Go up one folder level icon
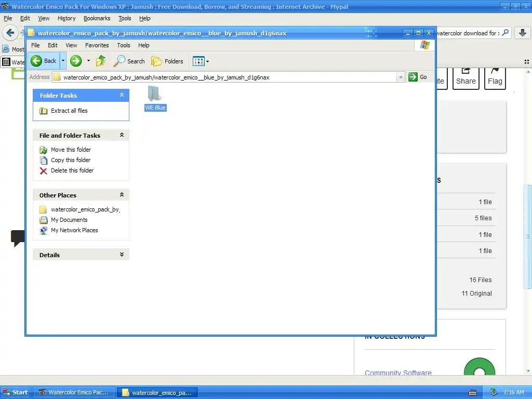Screen dimensions: 532x399 [x=101, y=61]
